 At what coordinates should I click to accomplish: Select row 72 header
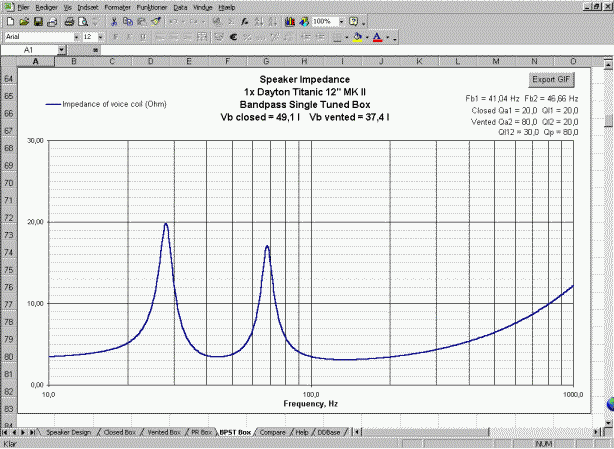[9, 218]
